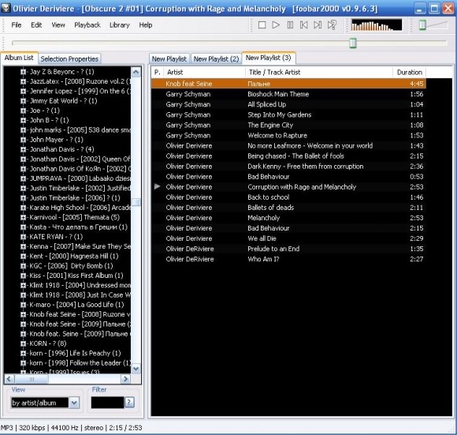
Task: Play a random track
Action: (x=332, y=25)
